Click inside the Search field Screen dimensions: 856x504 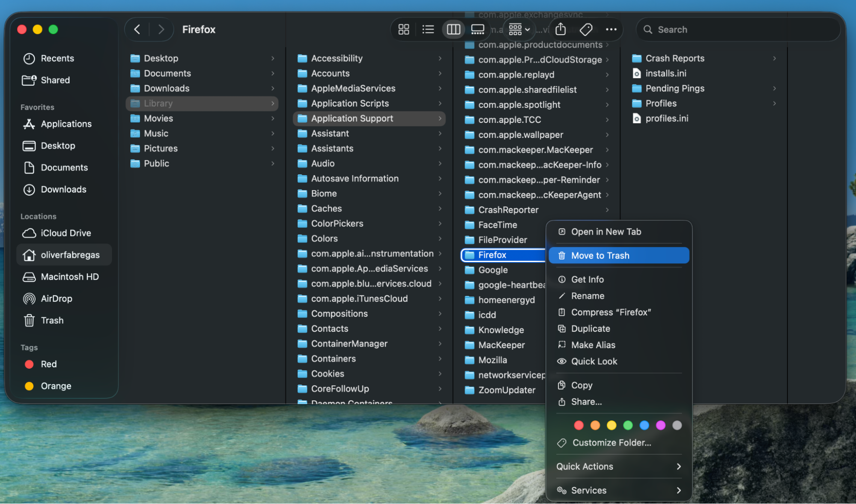point(728,29)
